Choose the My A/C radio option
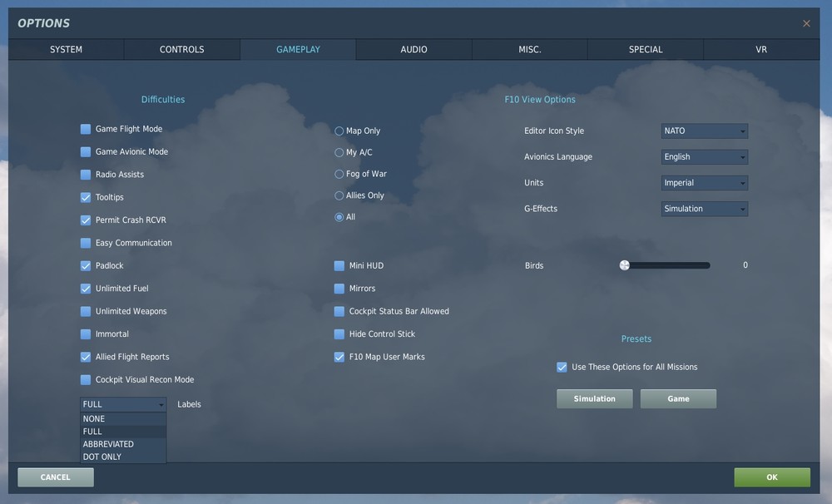This screenshot has width=832, height=504. point(339,153)
